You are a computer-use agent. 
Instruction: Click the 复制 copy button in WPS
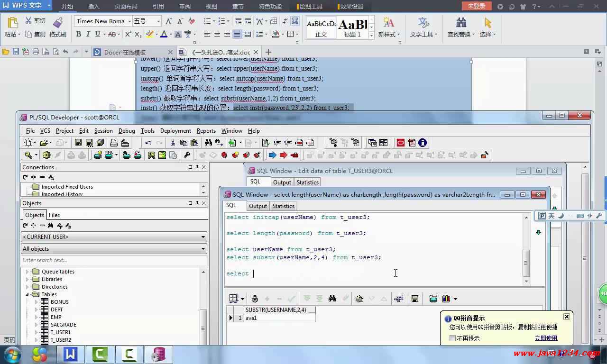(x=36, y=34)
